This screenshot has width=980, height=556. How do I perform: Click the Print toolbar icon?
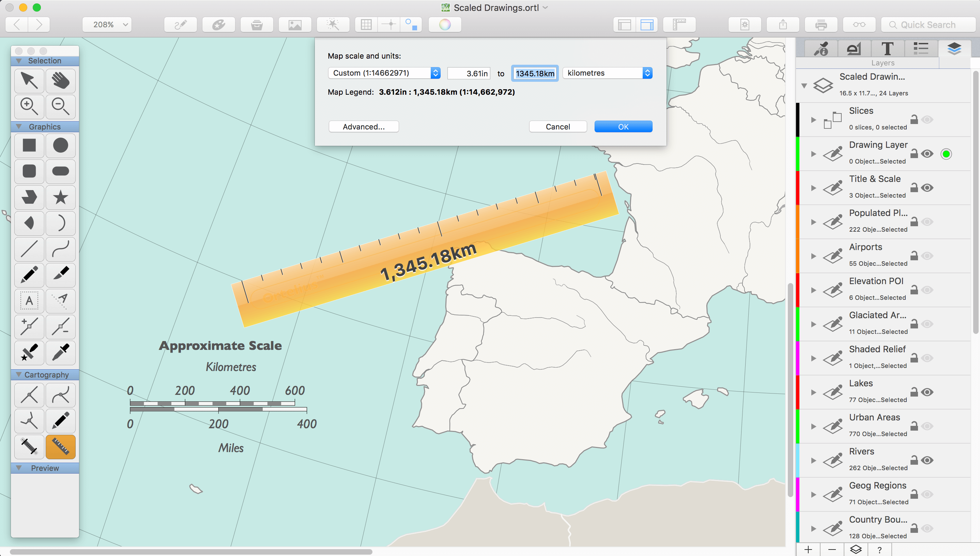[x=821, y=25]
